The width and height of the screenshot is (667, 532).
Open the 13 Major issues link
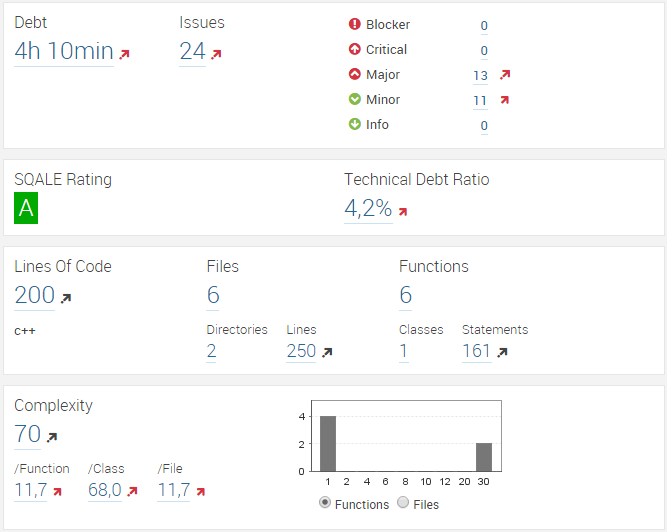pos(480,76)
